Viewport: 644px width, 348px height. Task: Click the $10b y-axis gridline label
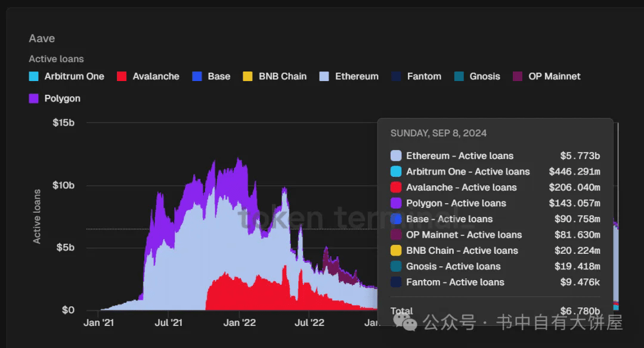pyautogui.click(x=64, y=185)
